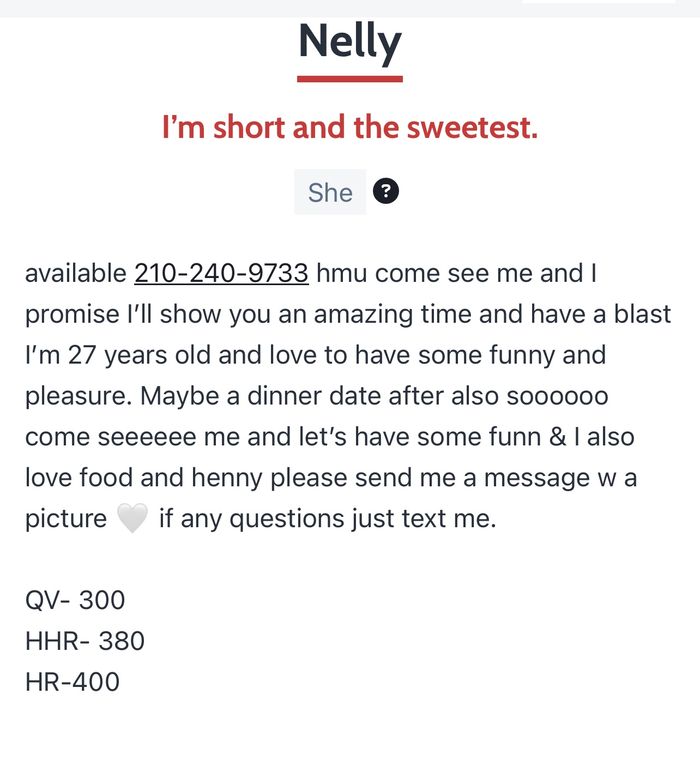Click the word "available" in the description

click(76, 273)
